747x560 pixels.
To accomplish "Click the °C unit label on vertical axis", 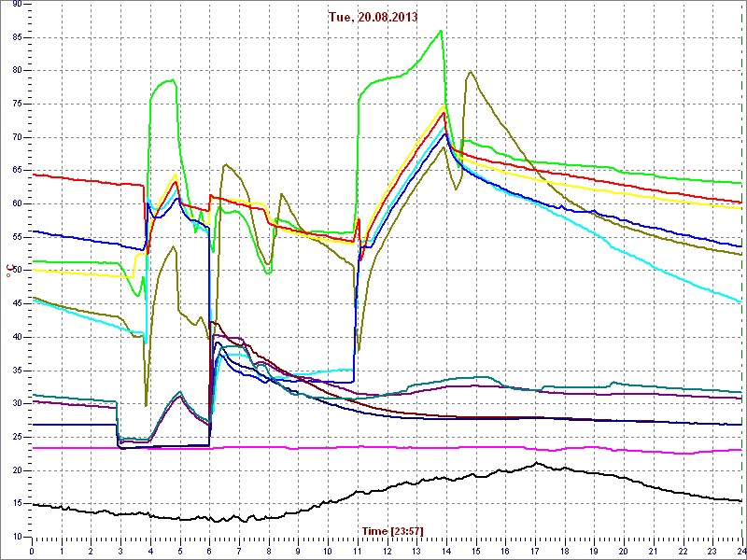I will (8, 272).
